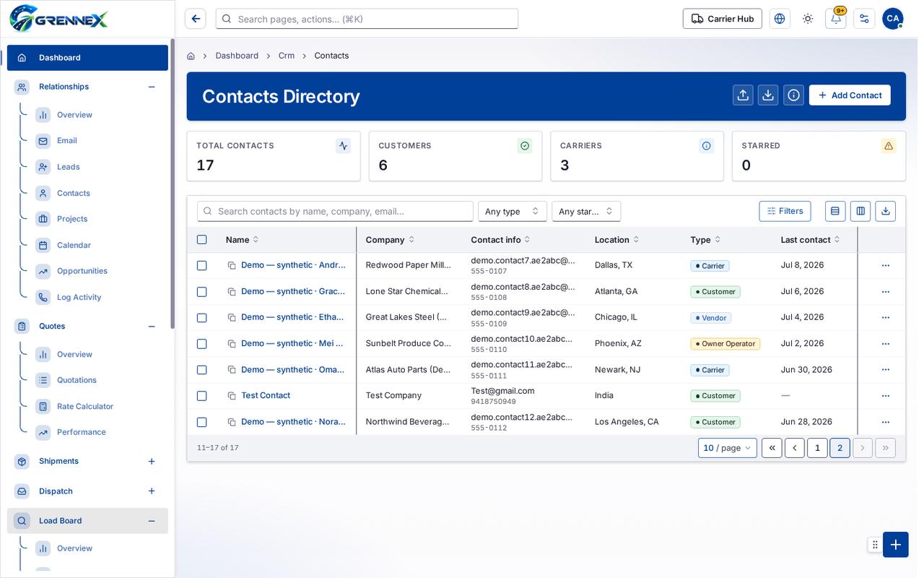Viewport: 924px width, 578px height.
Task: Open the Any type filter dropdown
Action: click(512, 211)
